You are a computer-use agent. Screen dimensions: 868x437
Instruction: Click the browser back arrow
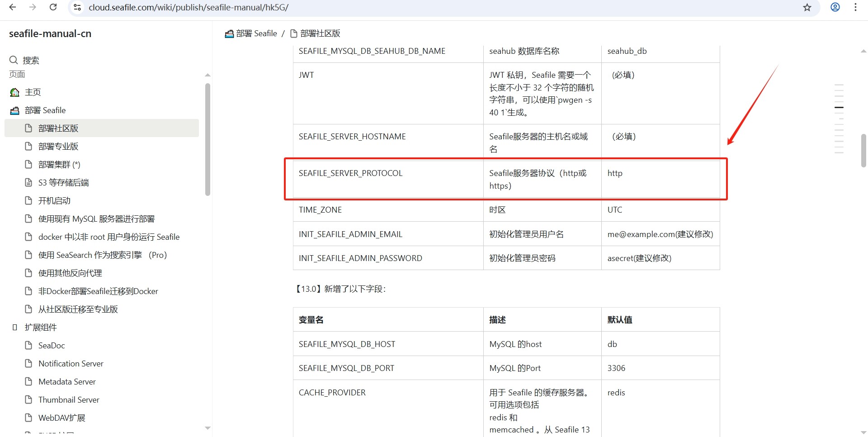(x=13, y=7)
